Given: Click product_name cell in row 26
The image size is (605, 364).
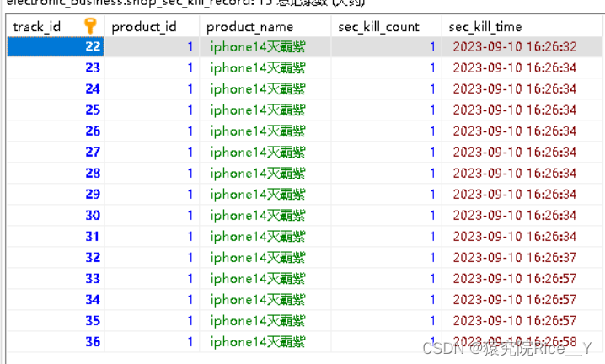Looking at the screenshot, I should pyautogui.click(x=265, y=131).
